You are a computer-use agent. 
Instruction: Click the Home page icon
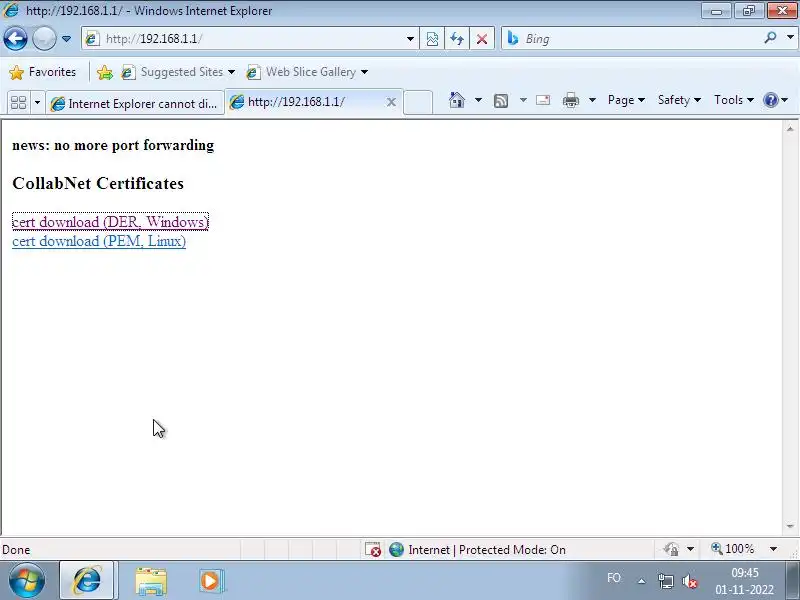pyautogui.click(x=457, y=100)
